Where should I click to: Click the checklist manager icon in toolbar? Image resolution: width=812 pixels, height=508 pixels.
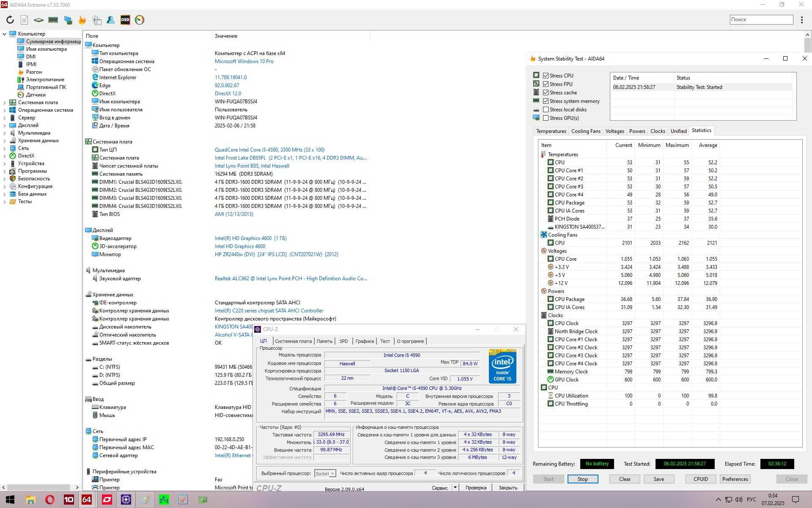point(97,20)
